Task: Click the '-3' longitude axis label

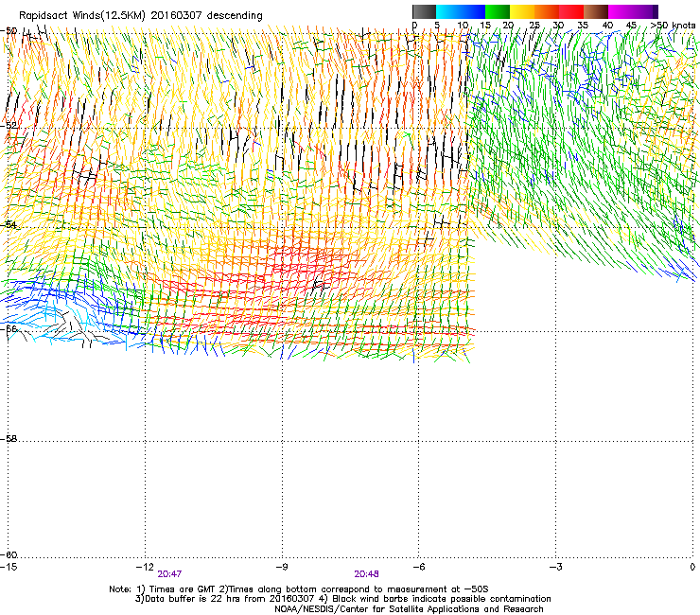Action: pos(555,567)
